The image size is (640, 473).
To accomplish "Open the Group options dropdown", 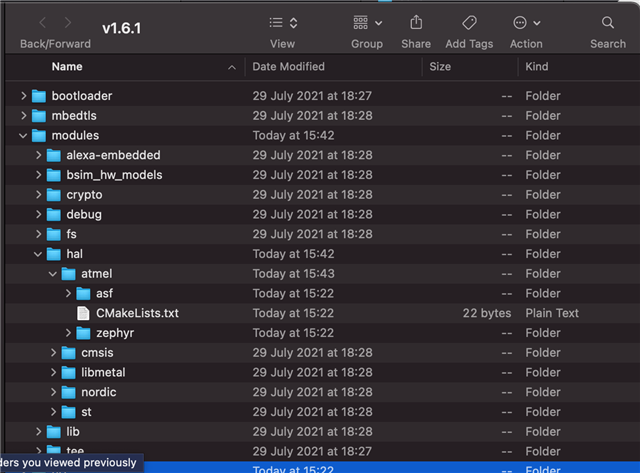I will pyautogui.click(x=367, y=23).
